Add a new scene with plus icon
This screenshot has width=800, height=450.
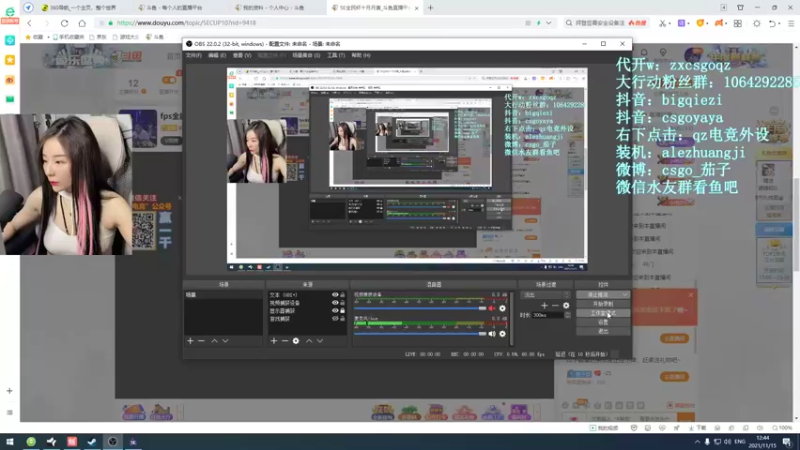pos(190,341)
